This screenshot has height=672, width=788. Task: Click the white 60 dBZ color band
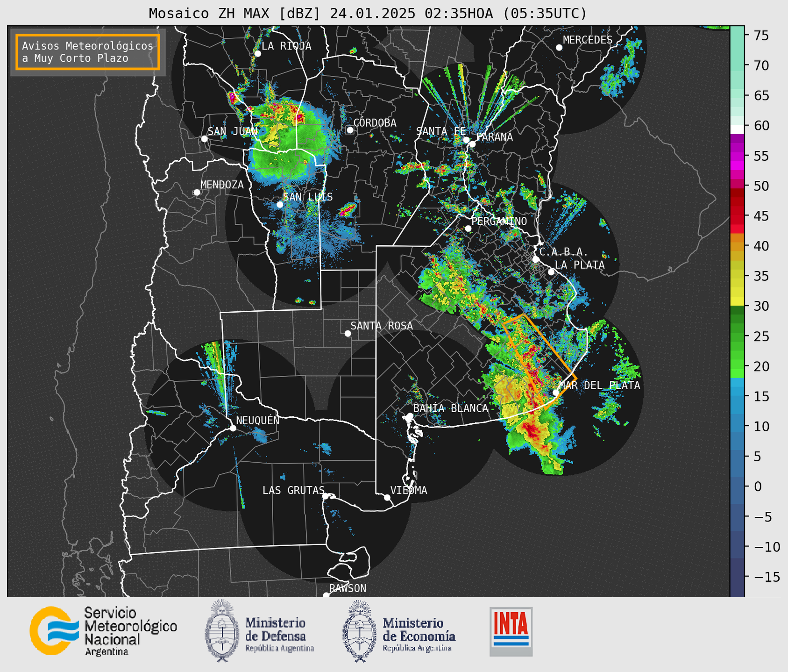[737, 129]
